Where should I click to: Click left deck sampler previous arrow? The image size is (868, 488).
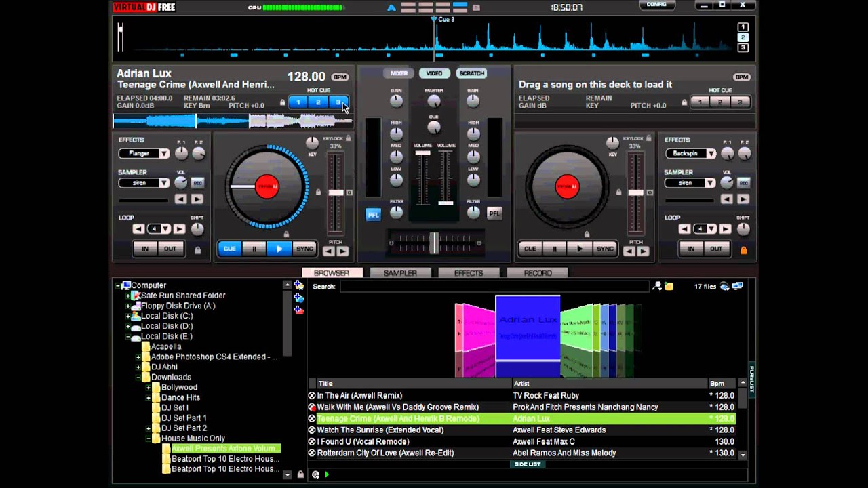[180, 199]
